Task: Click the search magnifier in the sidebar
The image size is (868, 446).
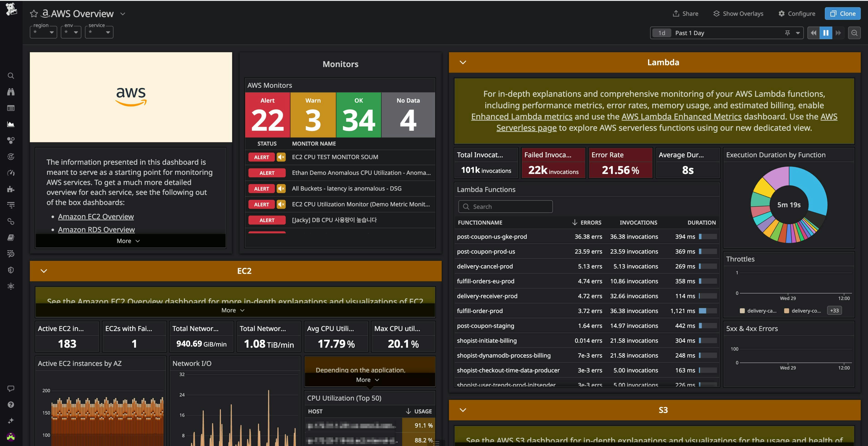Action: pos(11,76)
